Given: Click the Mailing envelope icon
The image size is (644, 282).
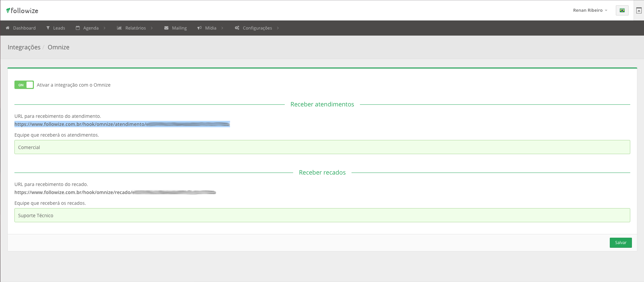Looking at the screenshot, I should point(166,28).
